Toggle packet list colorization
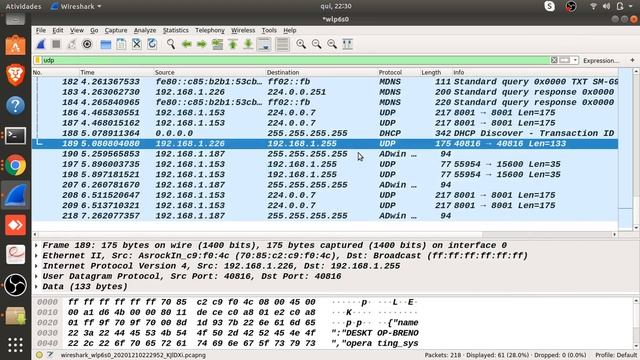The image size is (640, 360). pos(282,44)
